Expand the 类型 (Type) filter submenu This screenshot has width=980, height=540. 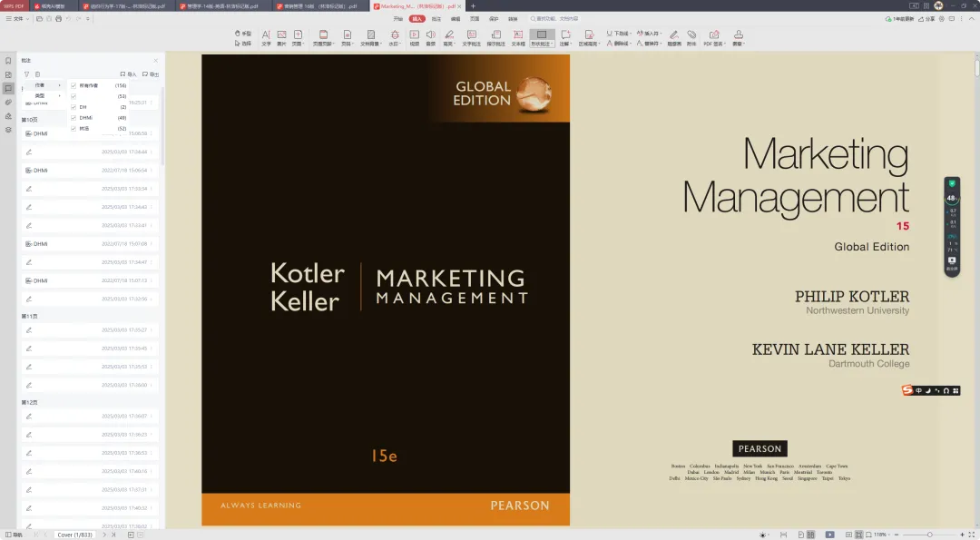click(45, 95)
